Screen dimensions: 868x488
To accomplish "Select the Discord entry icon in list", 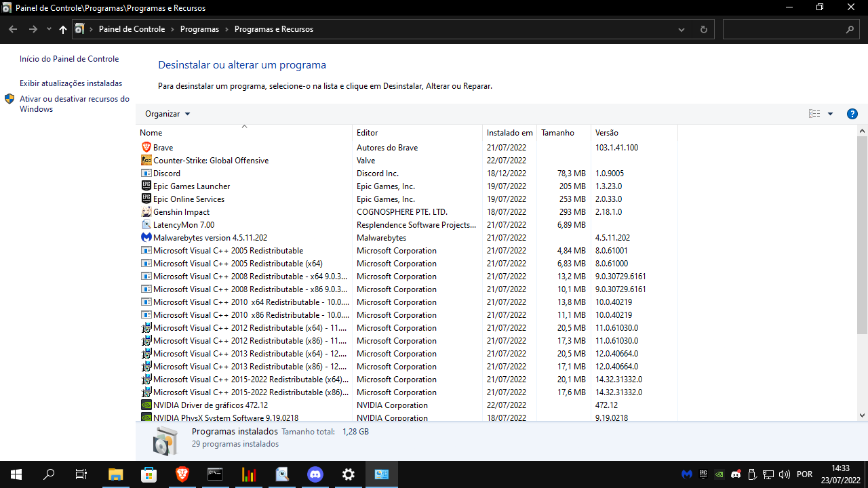I will (x=146, y=173).
